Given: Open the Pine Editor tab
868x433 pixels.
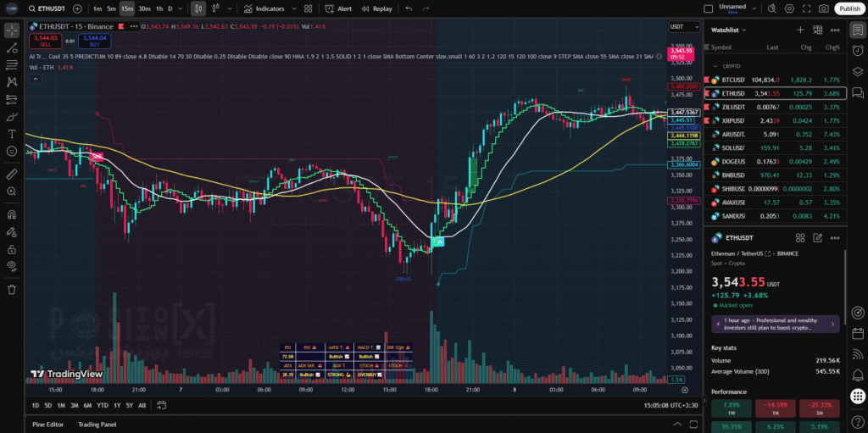Looking at the screenshot, I should (47, 425).
